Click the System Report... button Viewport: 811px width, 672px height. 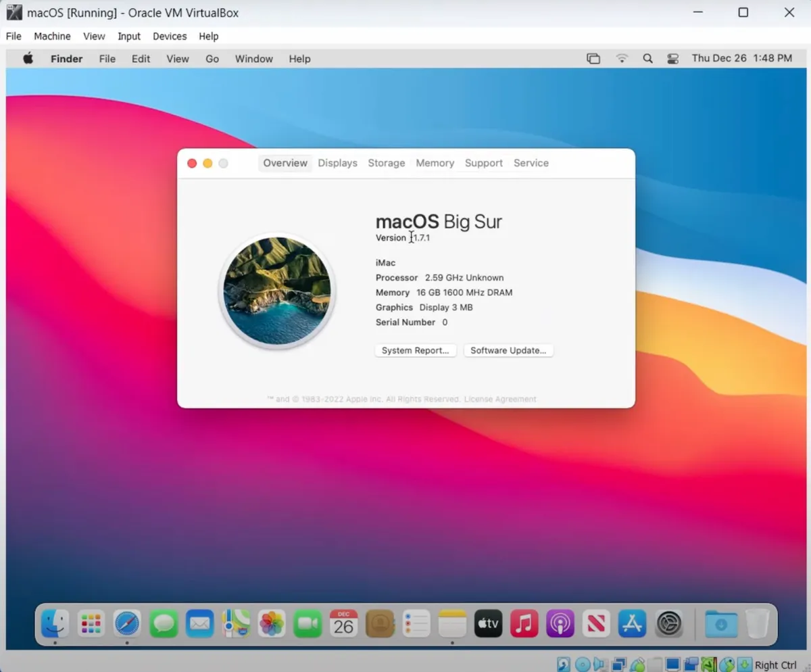tap(416, 350)
